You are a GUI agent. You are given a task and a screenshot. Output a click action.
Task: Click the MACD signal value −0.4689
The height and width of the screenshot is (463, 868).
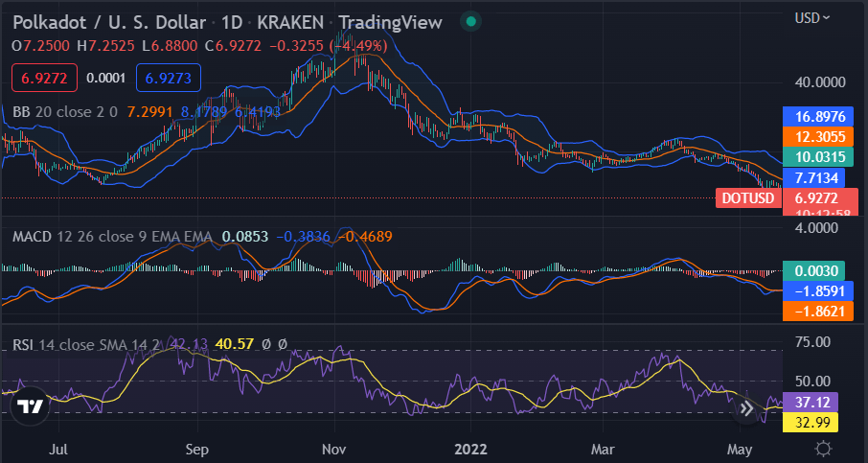pyautogui.click(x=365, y=237)
